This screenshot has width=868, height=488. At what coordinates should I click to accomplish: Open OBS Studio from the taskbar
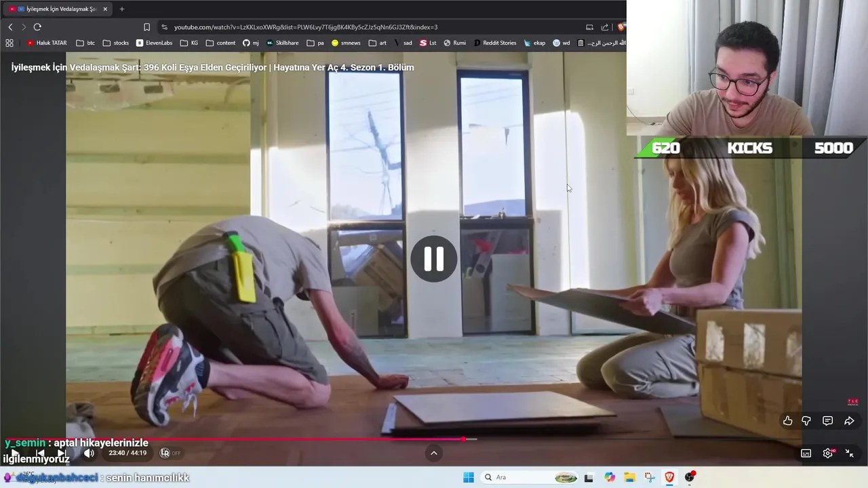[690, 477]
